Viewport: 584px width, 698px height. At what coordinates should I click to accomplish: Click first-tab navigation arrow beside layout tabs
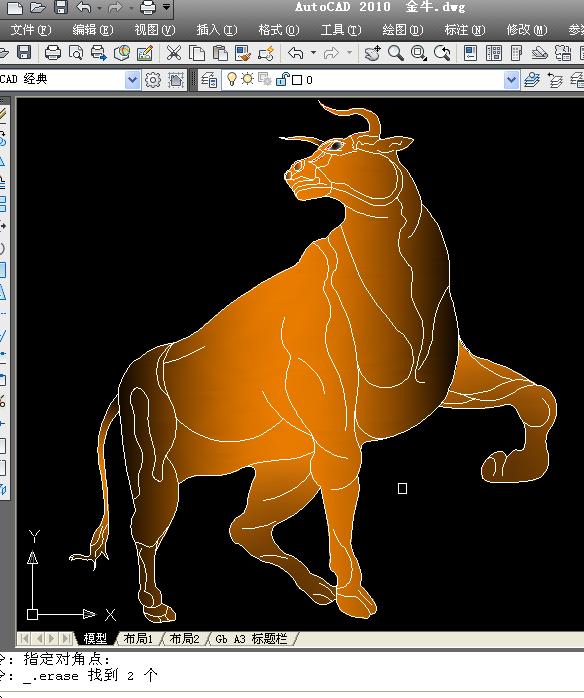click(24, 639)
